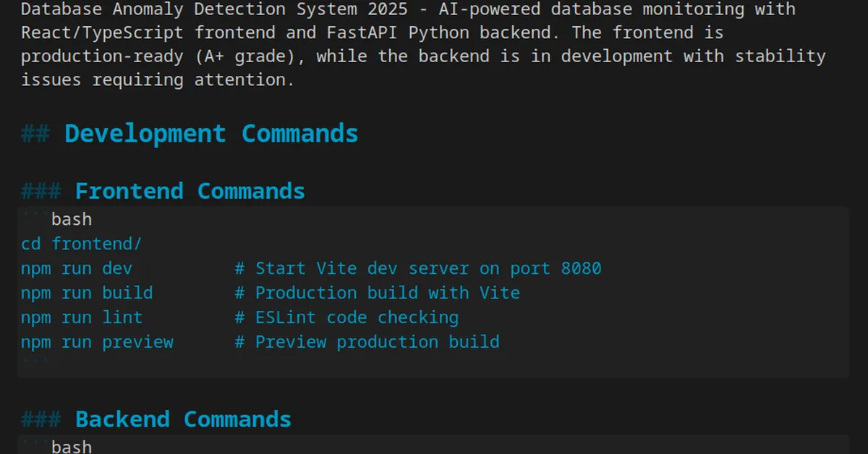Select the npm run lint command
The height and width of the screenshot is (454, 868).
point(82,317)
